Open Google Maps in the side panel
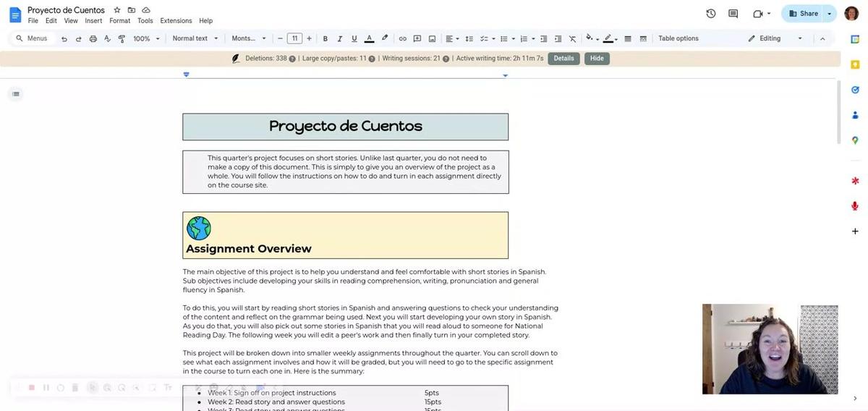Image resolution: width=868 pixels, height=411 pixels. tap(855, 140)
